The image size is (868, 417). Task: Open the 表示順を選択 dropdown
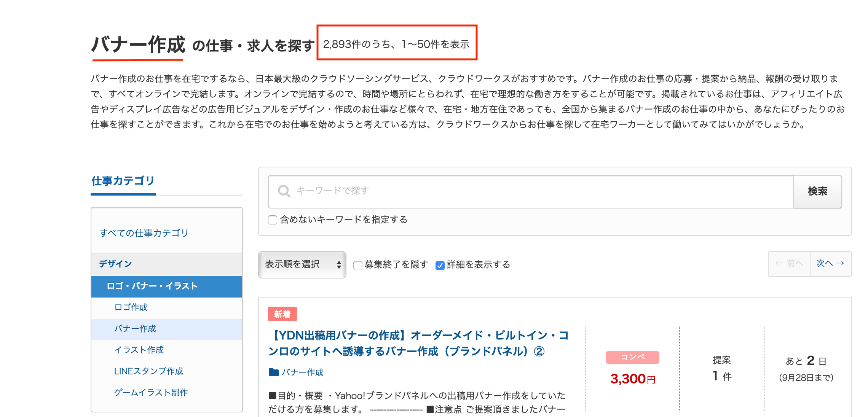(302, 264)
